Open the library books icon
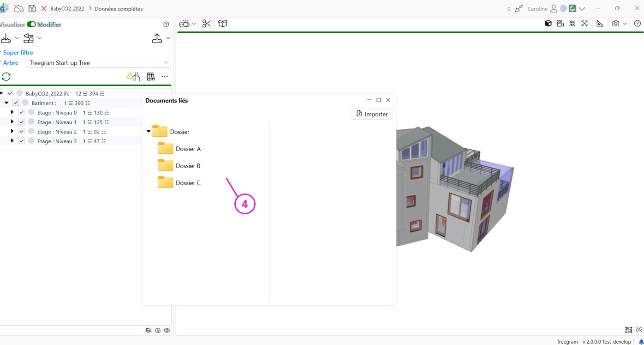The image size is (644, 345). (150, 77)
